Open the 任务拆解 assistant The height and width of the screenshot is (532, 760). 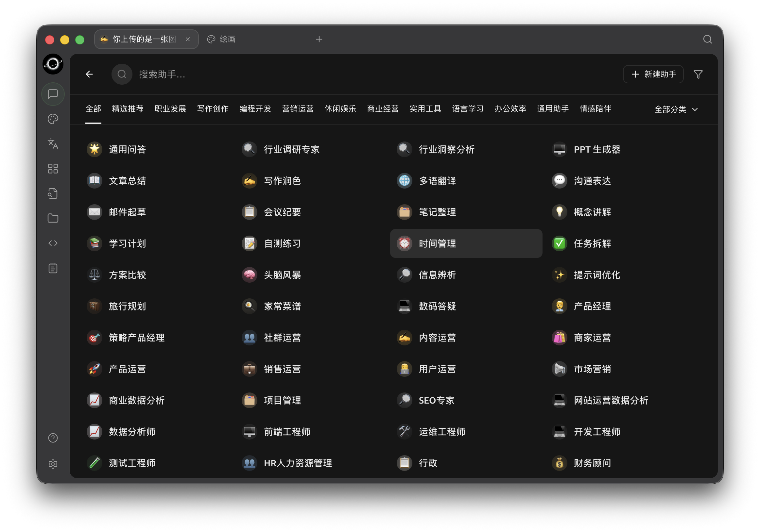coord(621,243)
